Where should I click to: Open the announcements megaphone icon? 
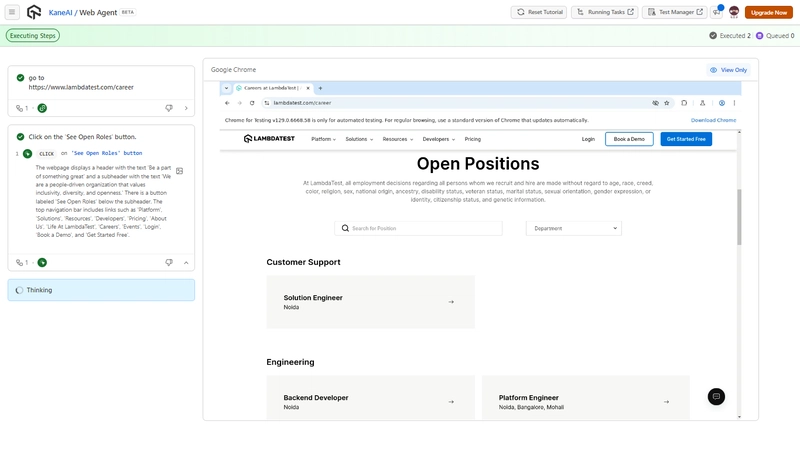pyautogui.click(x=717, y=12)
